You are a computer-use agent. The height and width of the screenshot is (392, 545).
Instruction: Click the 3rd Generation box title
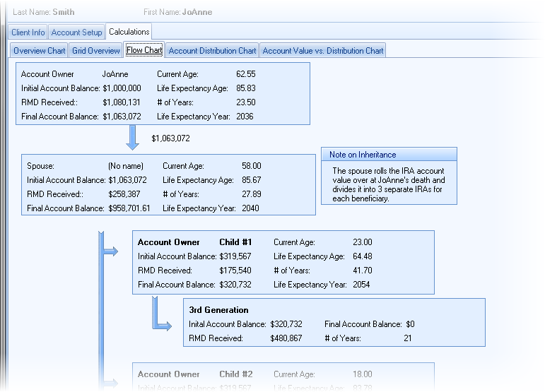pos(218,310)
